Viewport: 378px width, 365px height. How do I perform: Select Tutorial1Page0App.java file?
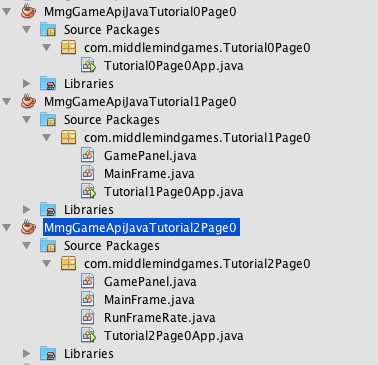tap(173, 192)
